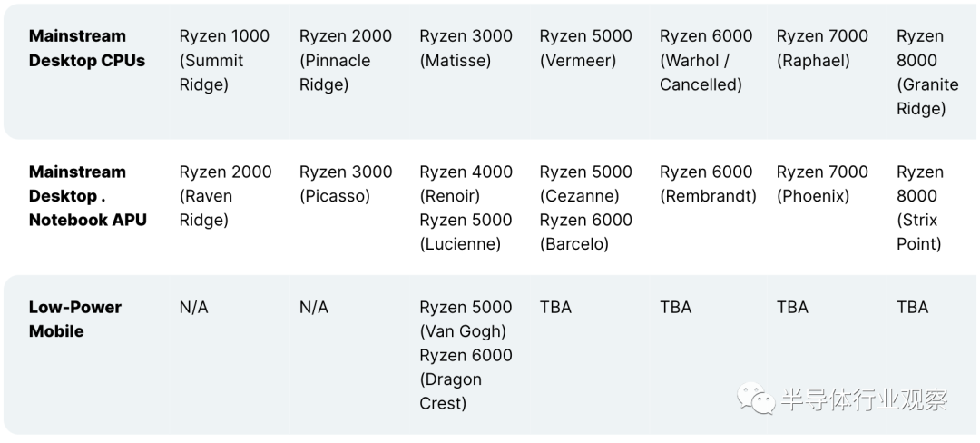Click the Ryzen 8000 (Strix Point) cell
Image resolution: width=980 pixels, height=443 pixels.
click(920, 208)
